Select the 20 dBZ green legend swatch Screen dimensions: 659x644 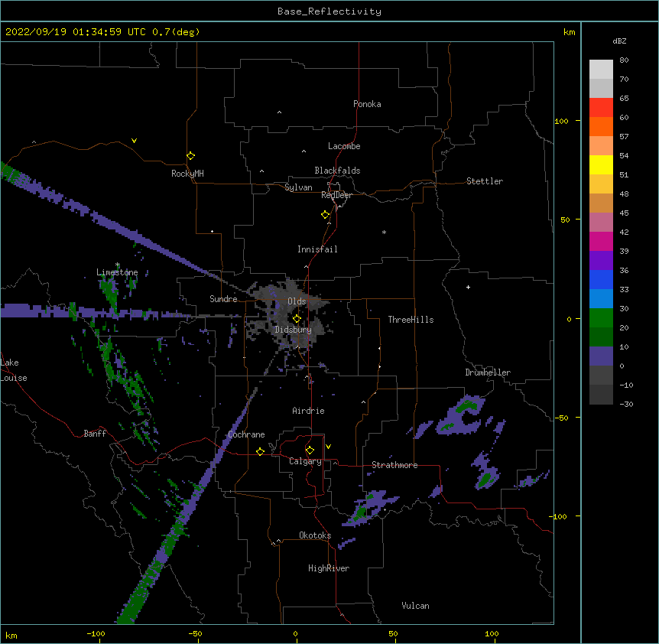point(601,318)
